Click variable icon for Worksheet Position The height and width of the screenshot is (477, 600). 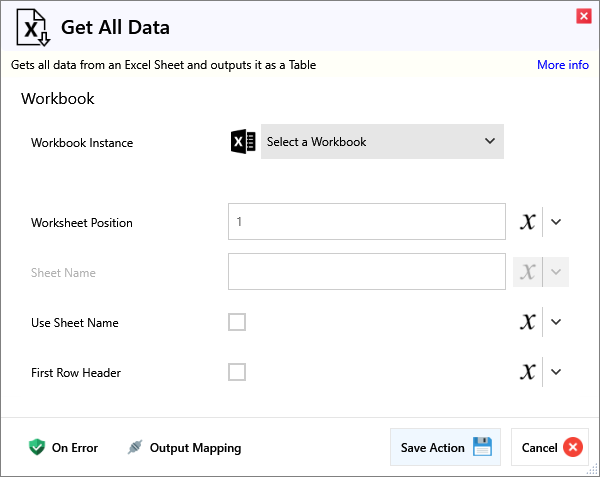(x=528, y=222)
